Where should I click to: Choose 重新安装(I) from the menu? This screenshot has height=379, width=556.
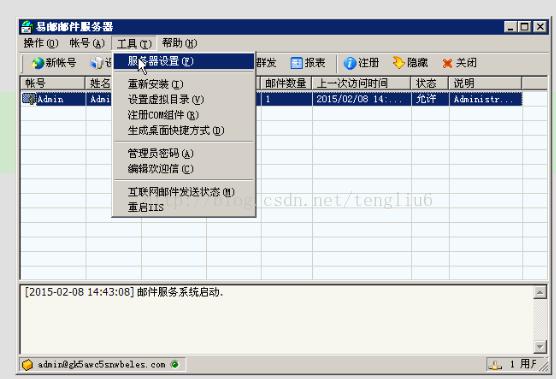(184, 84)
